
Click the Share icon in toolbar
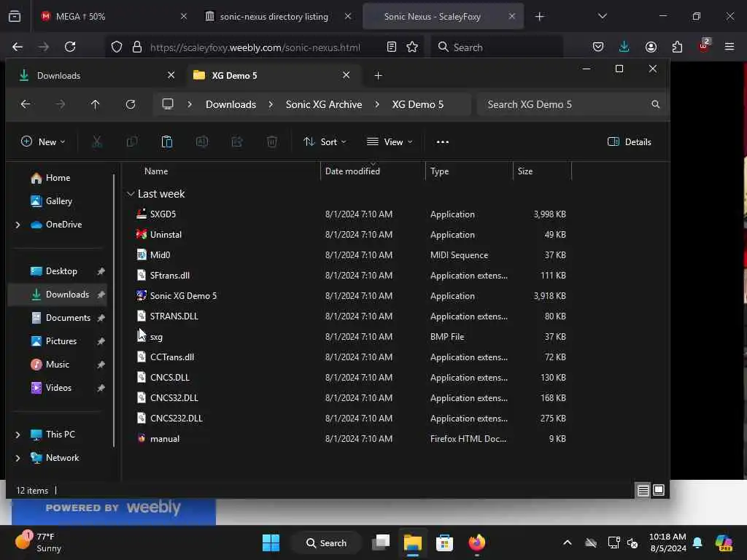pyautogui.click(x=237, y=141)
